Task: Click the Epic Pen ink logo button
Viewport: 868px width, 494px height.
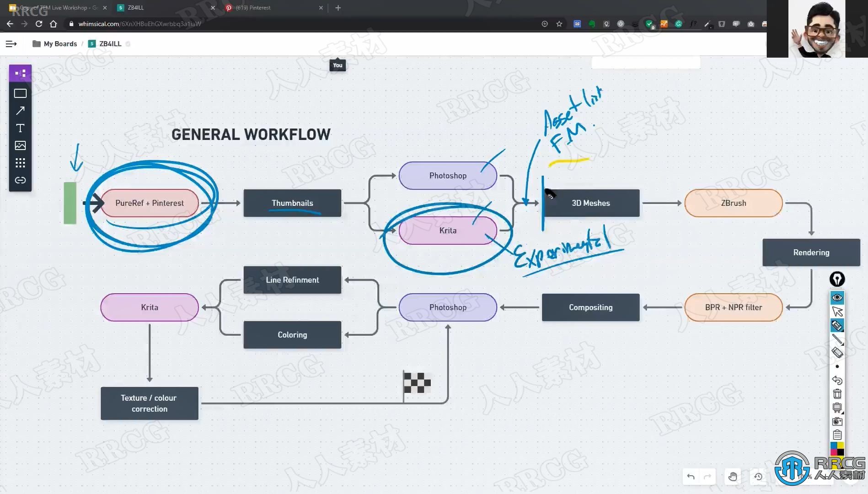Action: pos(837,279)
